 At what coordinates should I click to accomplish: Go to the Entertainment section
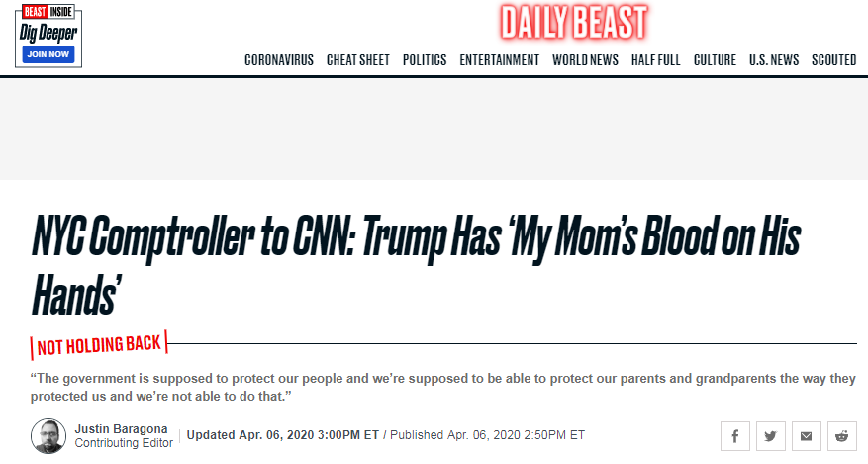(499, 60)
